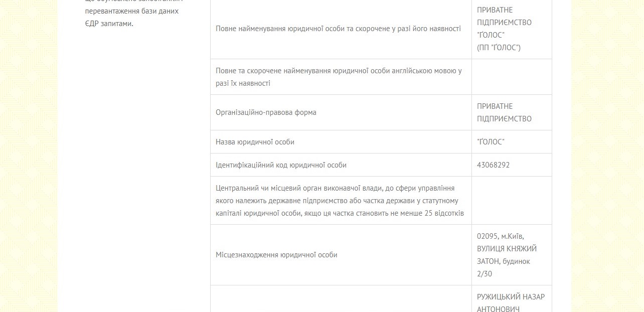Click the abbreviated name (ПП "ГОЛОС")
The width and height of the screenshot is (644, 312).
click(499, 48)
